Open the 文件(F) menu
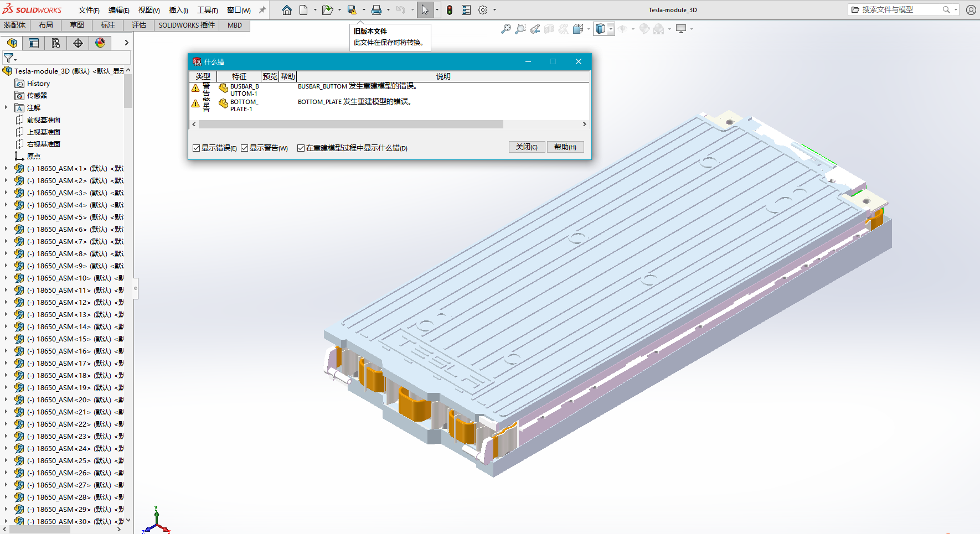The image size is (980, 534). pyautogui.click(x=89, y=10)
